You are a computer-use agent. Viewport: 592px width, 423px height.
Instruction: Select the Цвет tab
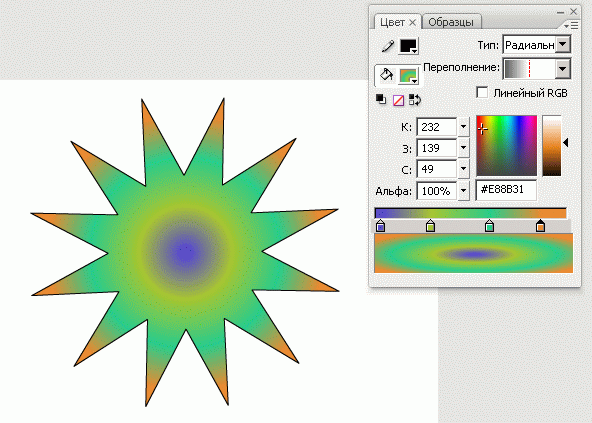393,22
